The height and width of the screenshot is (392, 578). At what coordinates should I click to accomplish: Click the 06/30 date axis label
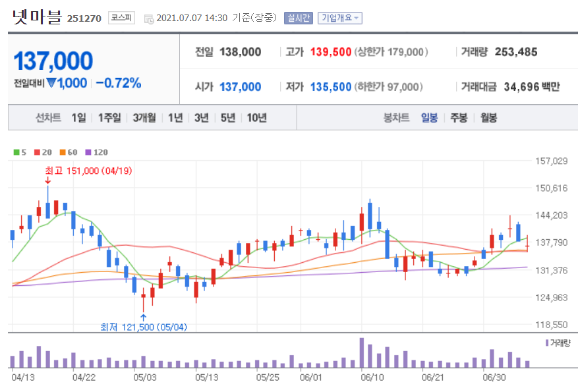click(494, 378)
